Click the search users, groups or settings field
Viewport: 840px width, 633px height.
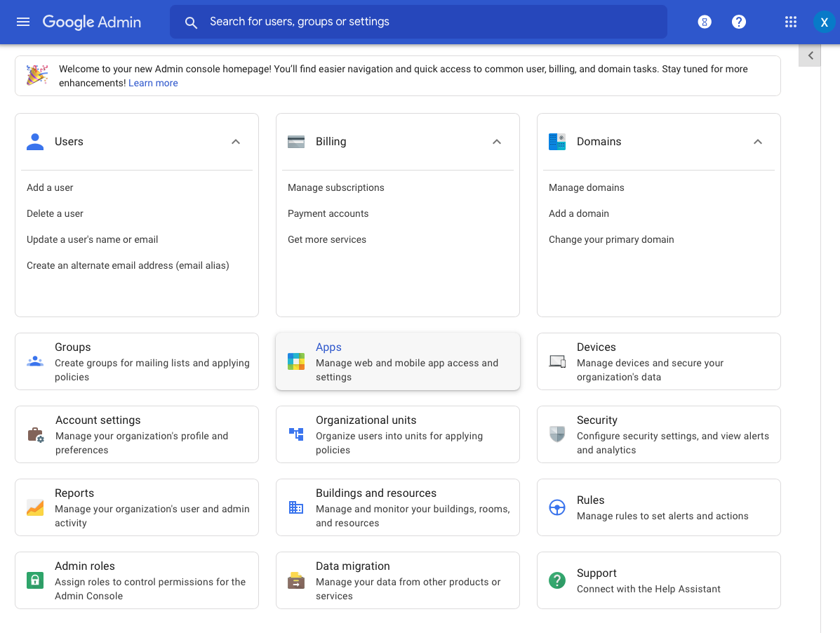coord(418,22)
